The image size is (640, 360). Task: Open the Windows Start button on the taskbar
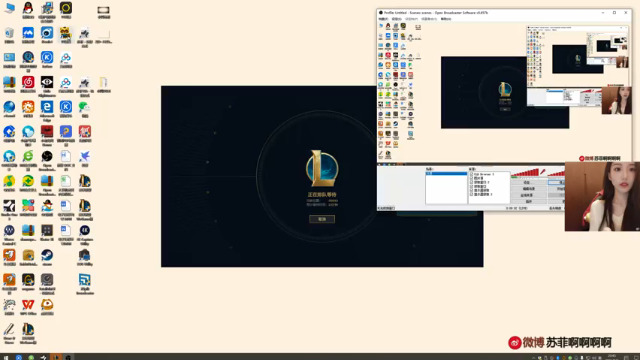(6, 357)
